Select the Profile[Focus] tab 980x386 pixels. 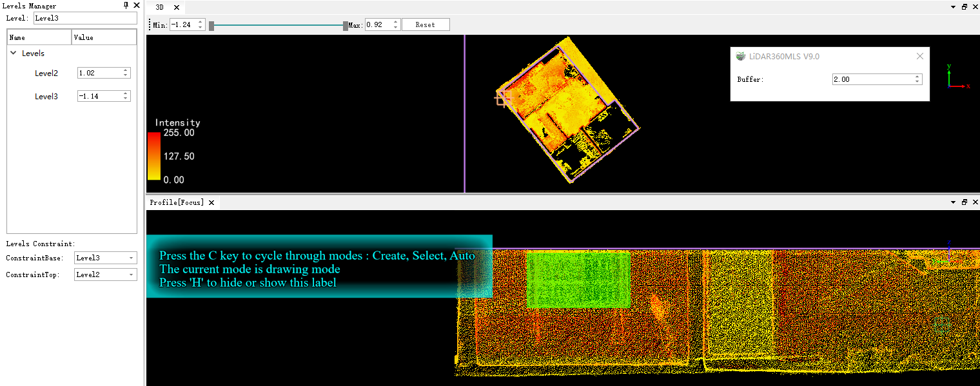(177, 202)
